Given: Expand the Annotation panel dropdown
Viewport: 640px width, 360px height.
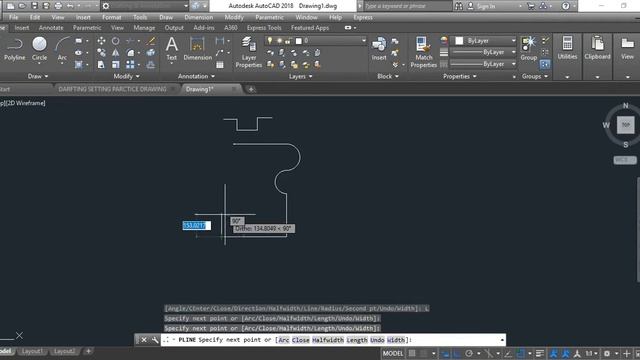Looking at the screenshot, I should tap(196, 76).
